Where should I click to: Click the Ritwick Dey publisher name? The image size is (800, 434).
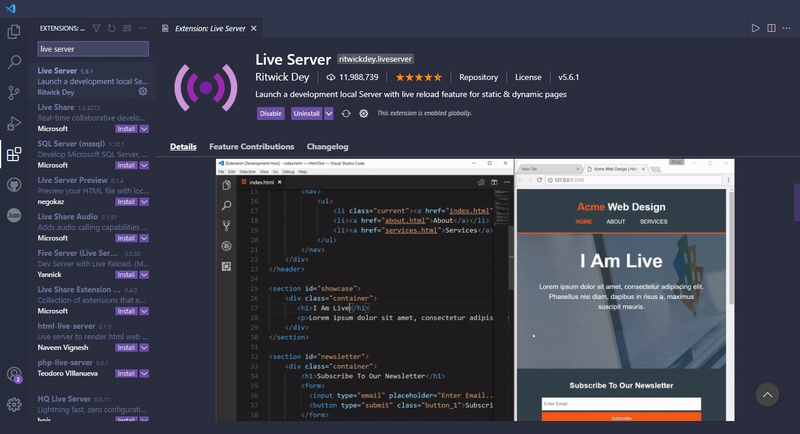(x=282, y=77)
